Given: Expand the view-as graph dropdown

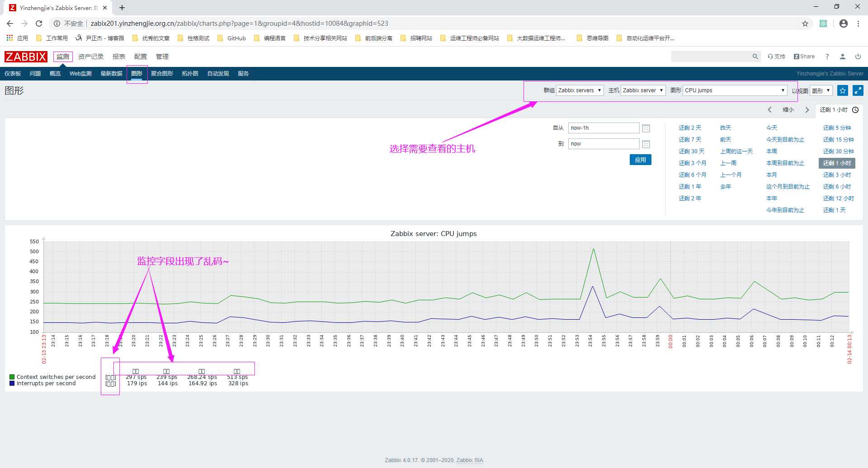Looking at the screenshot, I should [x=821, y=90].
